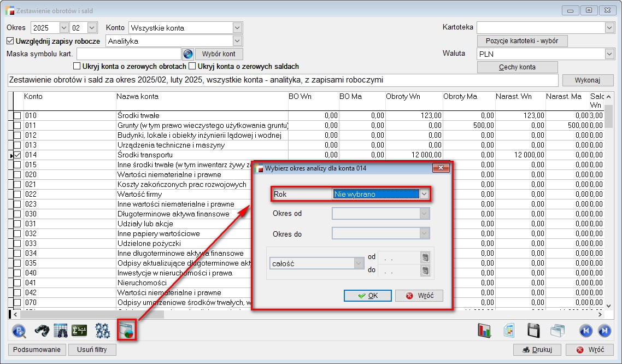Jump to first record with blue arrow
Screen dimensions: 622x364
586,331
